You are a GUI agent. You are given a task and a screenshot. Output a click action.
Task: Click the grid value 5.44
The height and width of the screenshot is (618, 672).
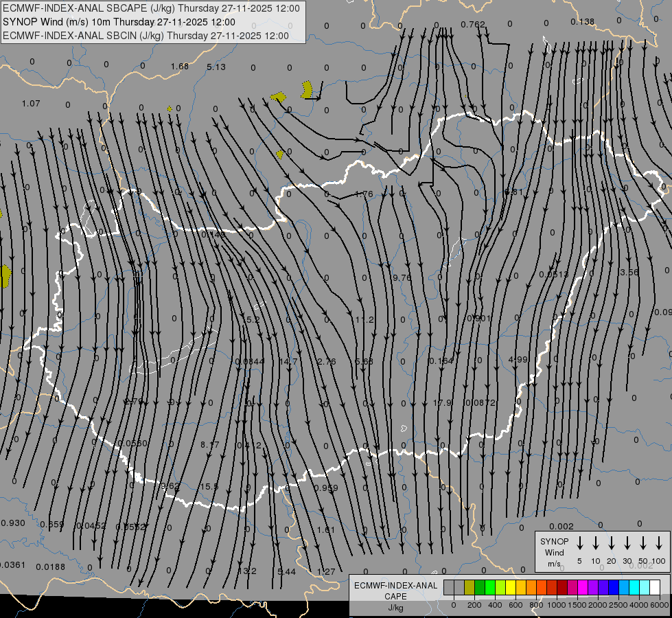286,572
